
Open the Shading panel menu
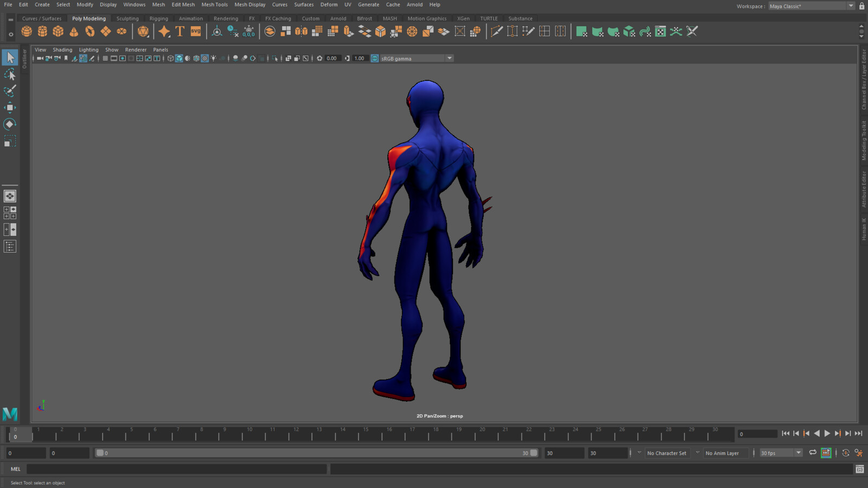pos(62,49)
